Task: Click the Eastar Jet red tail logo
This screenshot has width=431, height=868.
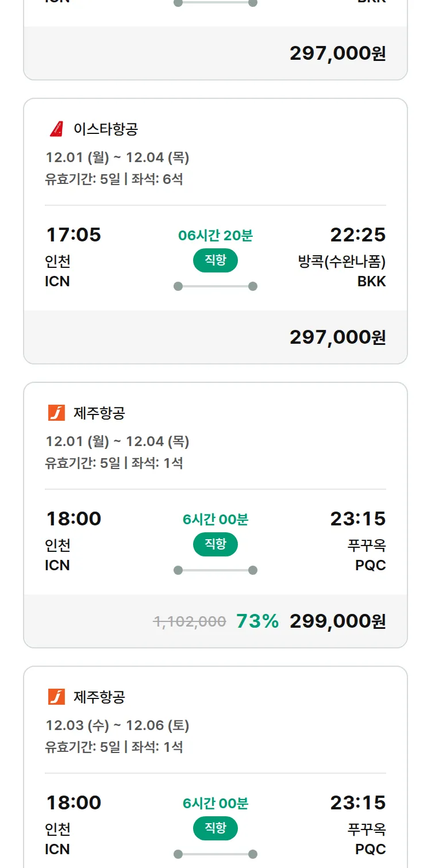Action: (56, 129)
